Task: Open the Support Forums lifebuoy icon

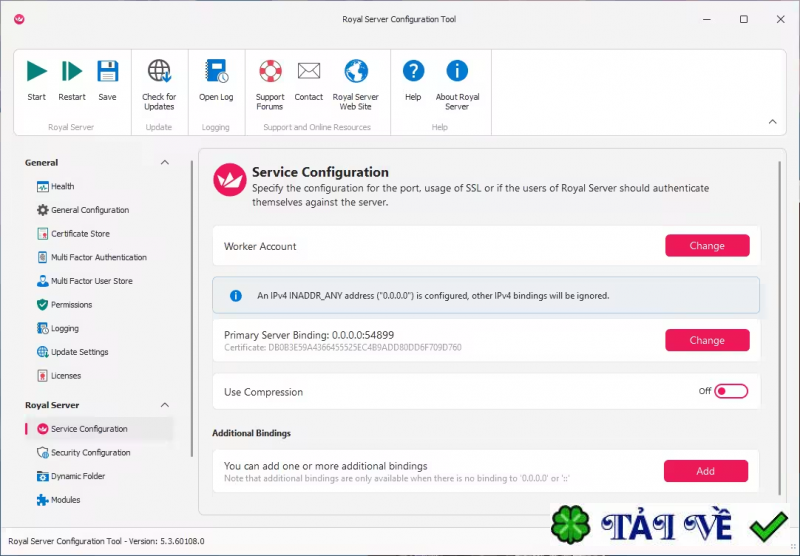Action: [x=270, y=71]
